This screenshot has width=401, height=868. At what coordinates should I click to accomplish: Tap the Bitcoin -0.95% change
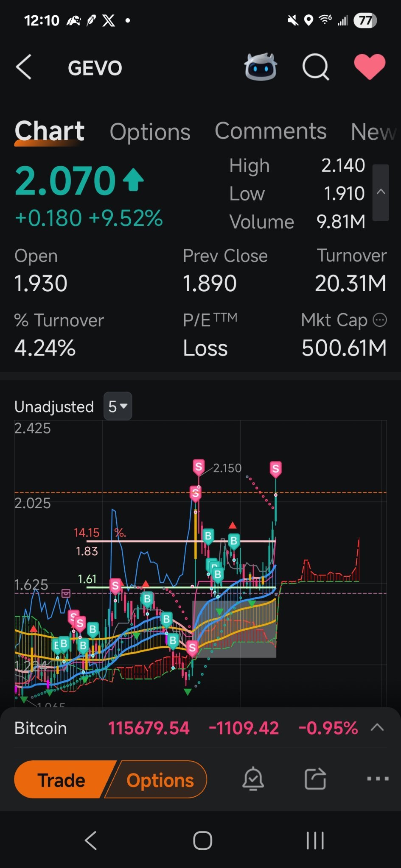[x=328, y=728]
